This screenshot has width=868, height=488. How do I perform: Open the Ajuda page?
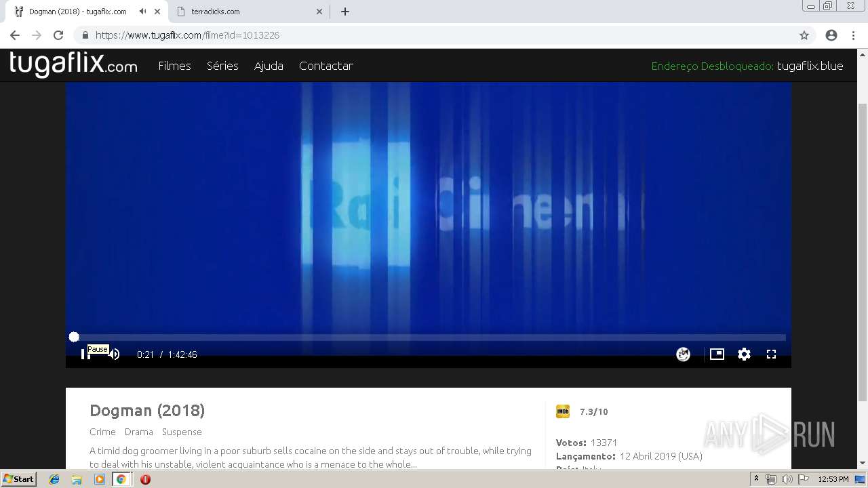269,66
